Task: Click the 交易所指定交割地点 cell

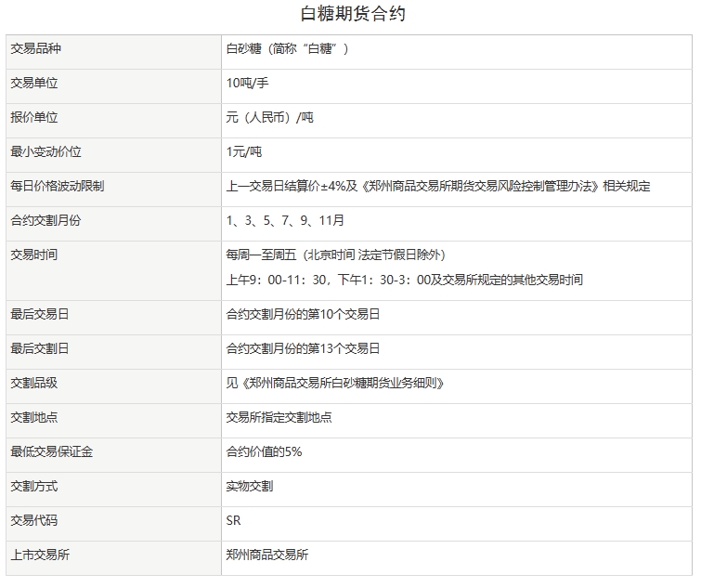Action: [x=279, y=417]
